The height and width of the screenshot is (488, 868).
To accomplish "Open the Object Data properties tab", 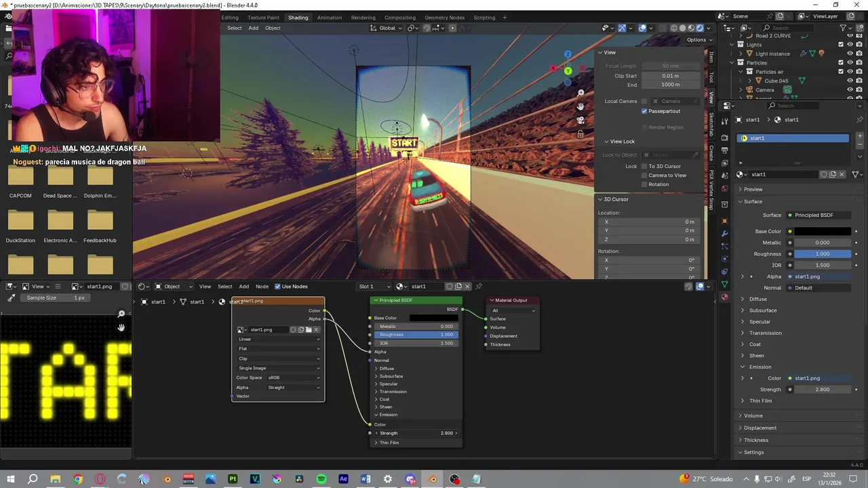I will [725, 284].
